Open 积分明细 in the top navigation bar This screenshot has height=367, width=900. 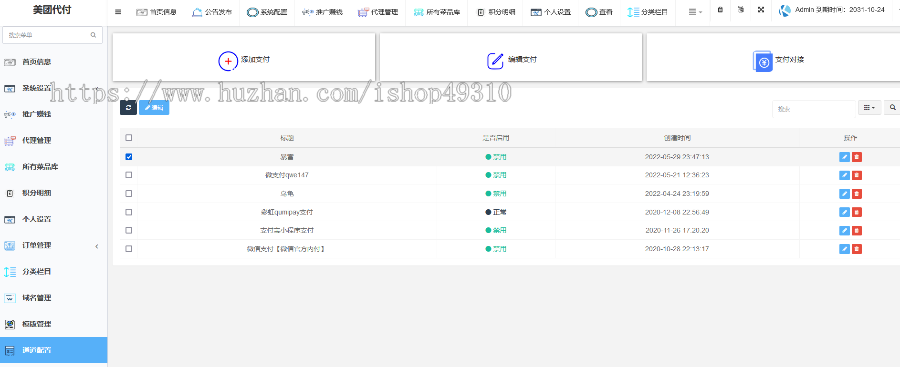point(495,11)
